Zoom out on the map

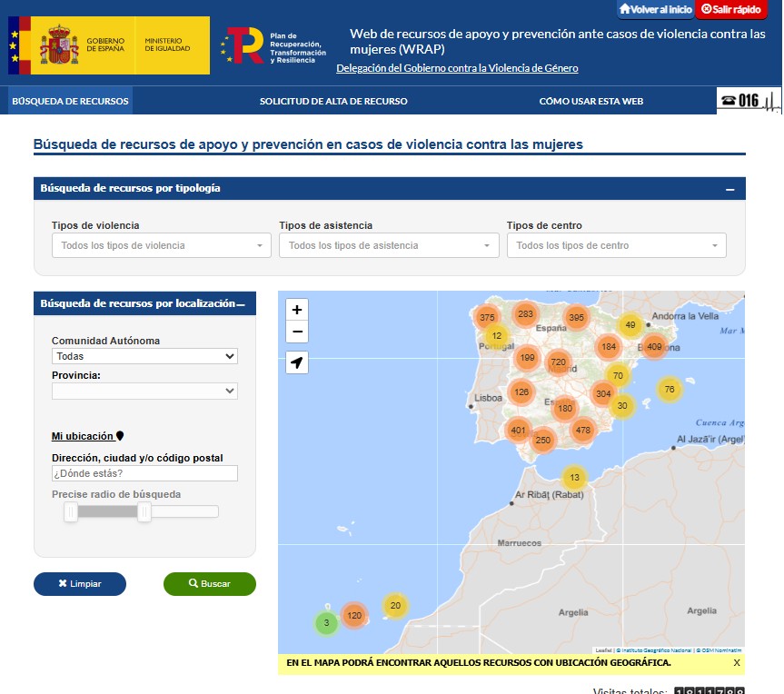297,332
